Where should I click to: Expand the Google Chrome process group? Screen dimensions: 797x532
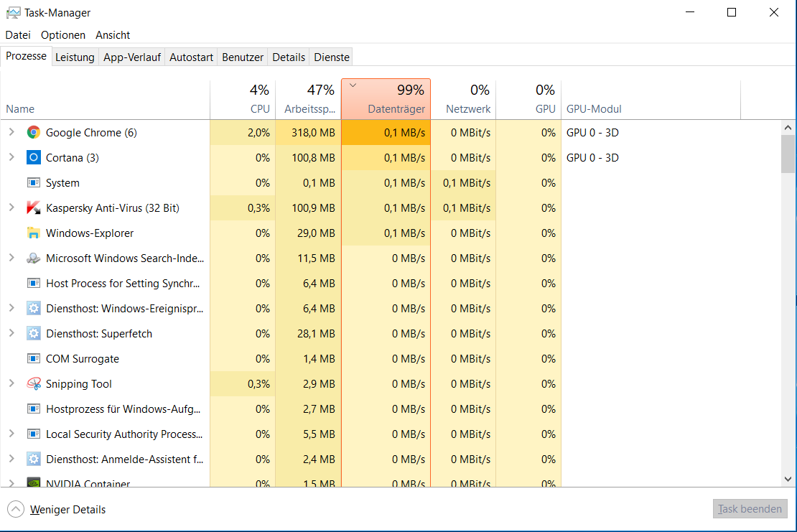pos(11,132)
